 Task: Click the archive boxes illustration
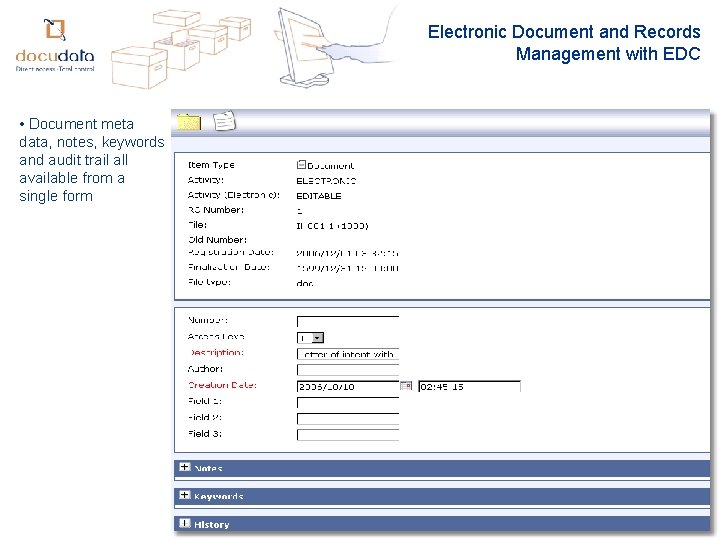pyautogui.click(x=181, y=50)
